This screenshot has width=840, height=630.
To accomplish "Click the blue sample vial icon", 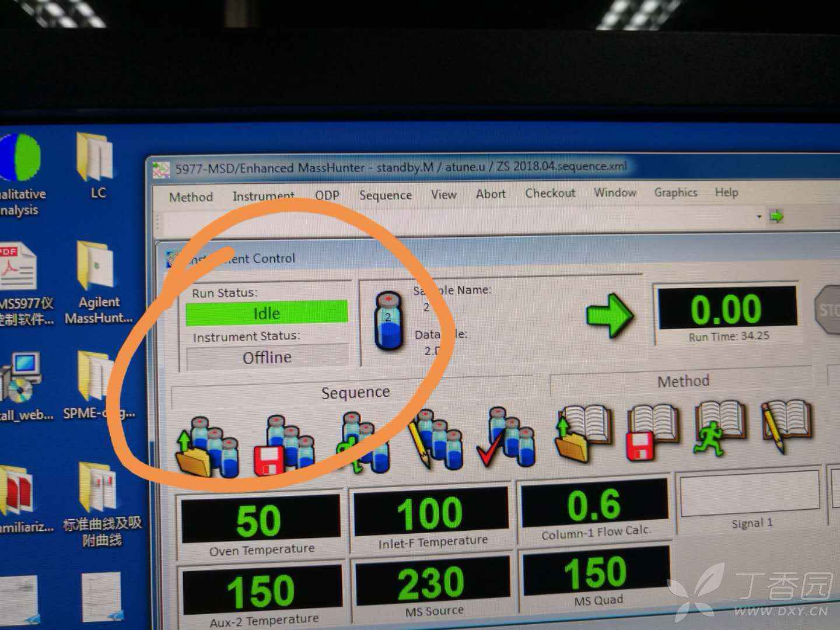I will pos(389,321).
